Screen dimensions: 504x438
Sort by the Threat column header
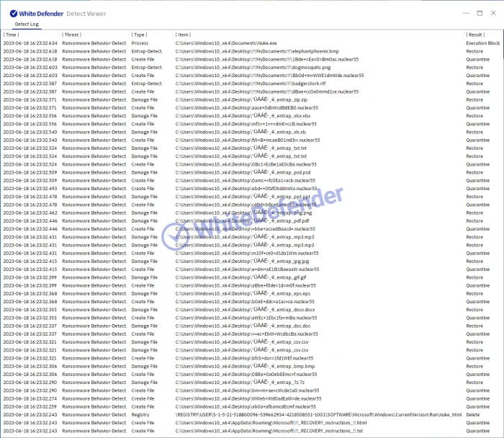[71, 35]
